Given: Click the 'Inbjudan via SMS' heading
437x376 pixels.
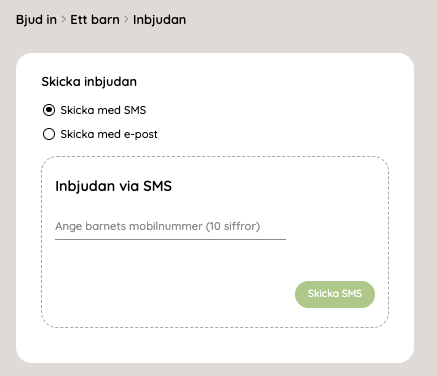Looking at the screenshot, I should coord(113,186).
